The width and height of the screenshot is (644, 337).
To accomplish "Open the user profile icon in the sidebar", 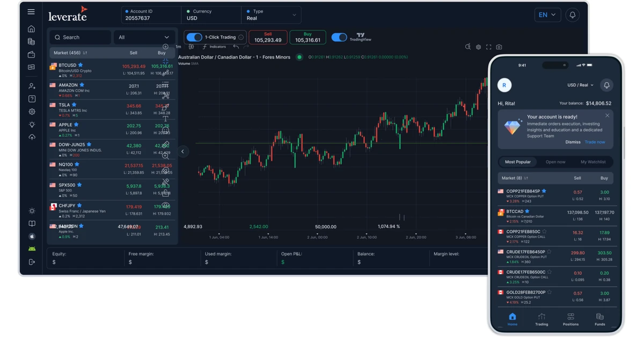I will pyautogui.click(x=32, y=86).
